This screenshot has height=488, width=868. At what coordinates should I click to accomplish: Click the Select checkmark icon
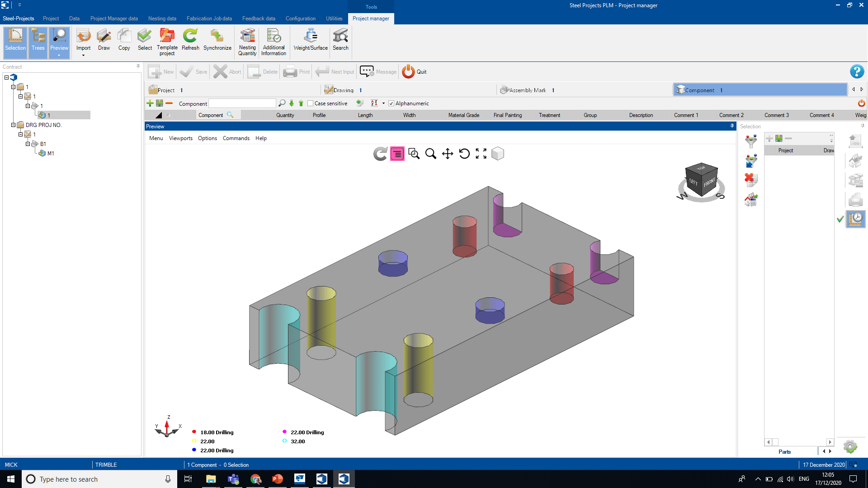click(x=145, y=36)
